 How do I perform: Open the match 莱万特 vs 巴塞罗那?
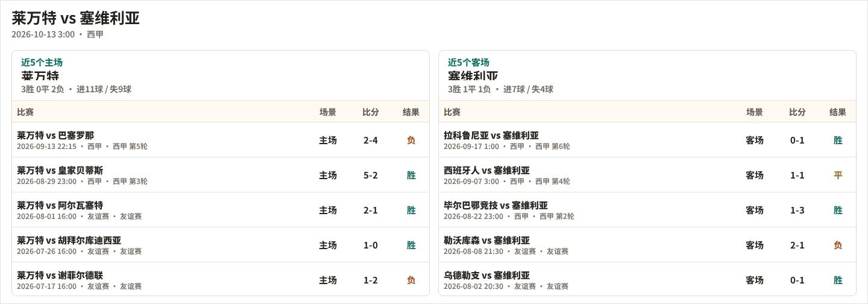[55, 135]
